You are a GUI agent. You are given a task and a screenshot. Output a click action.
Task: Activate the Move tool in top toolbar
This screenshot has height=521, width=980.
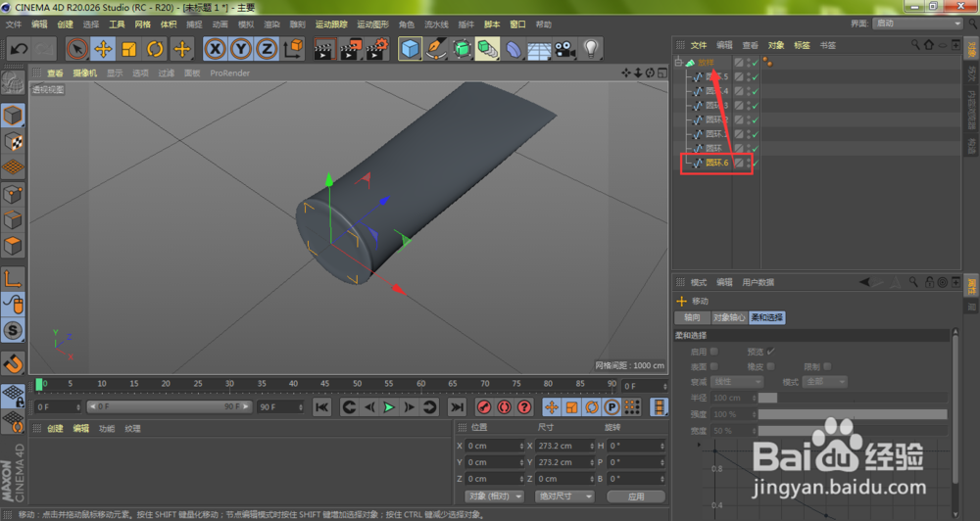(103, 48)
